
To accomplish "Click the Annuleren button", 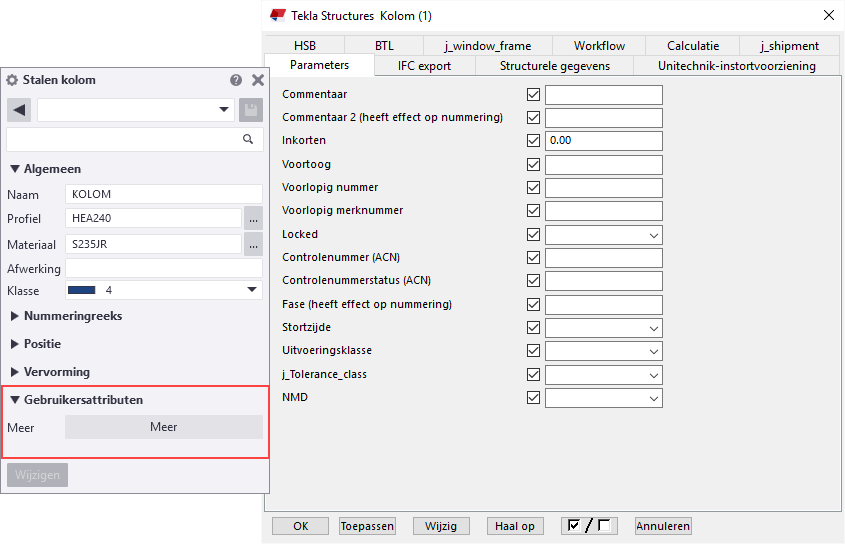I will [663, 526].
